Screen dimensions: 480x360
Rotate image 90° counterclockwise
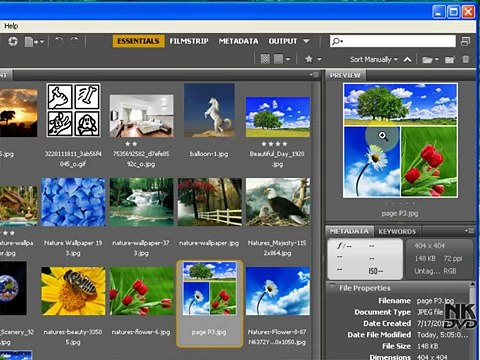pos(59,41)
